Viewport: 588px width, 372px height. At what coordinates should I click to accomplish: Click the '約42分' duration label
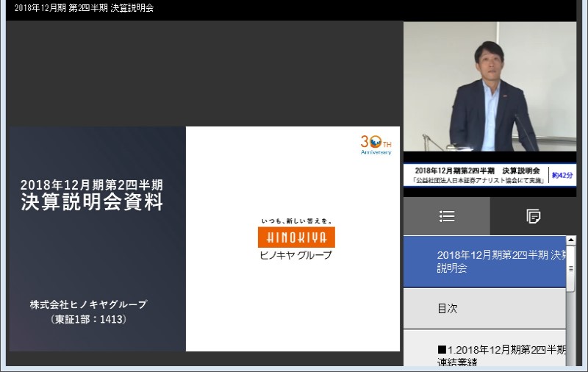562,175
